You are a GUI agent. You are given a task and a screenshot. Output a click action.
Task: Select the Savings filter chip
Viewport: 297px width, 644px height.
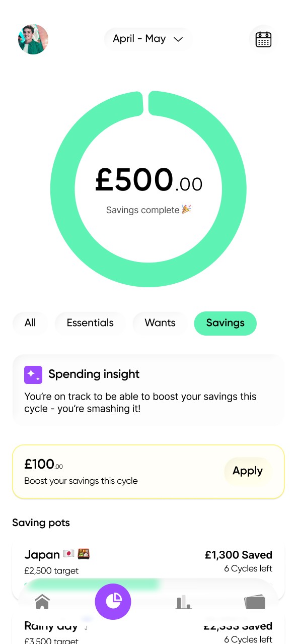point(225,323)
